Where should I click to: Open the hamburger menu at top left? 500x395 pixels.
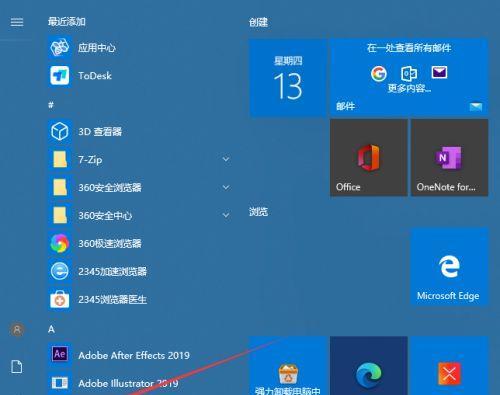(x=17, y=22)
